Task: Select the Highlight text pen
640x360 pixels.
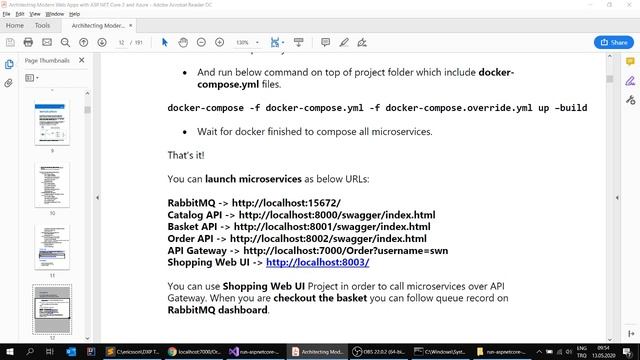Action: tap(344, 42)
